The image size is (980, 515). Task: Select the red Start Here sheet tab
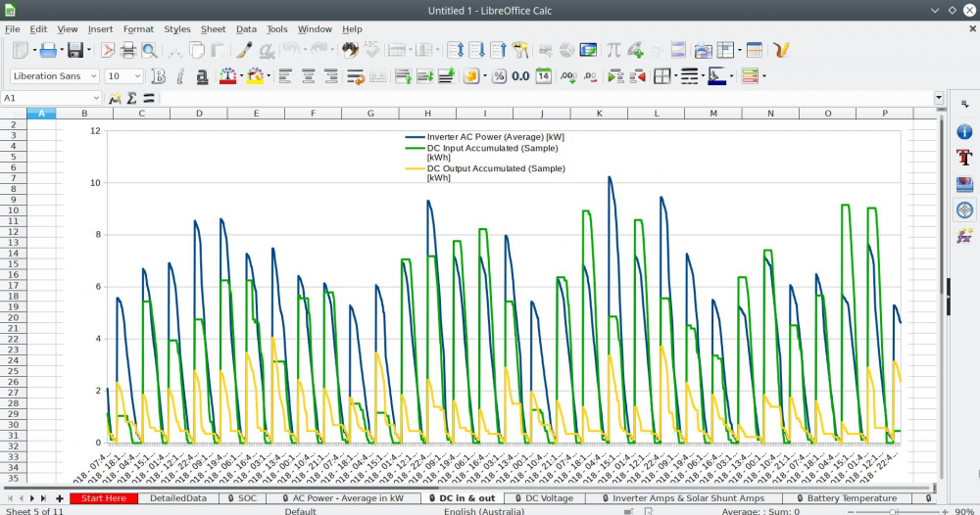(103, 498)
